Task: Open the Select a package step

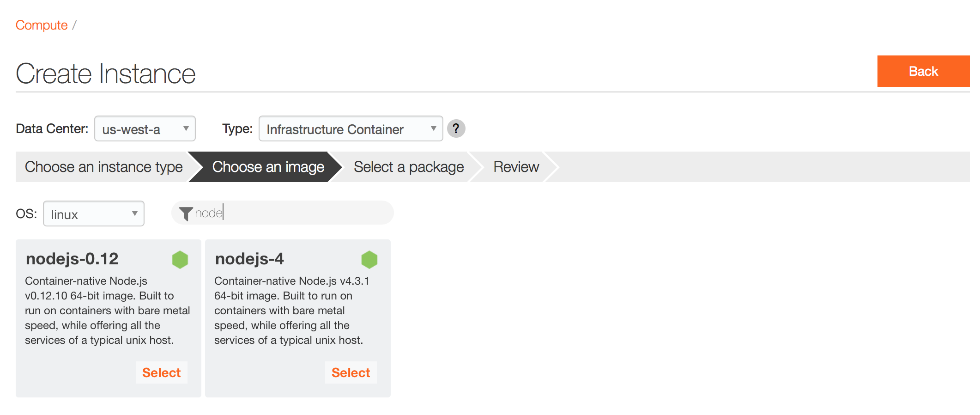Action: click(409, 167)
